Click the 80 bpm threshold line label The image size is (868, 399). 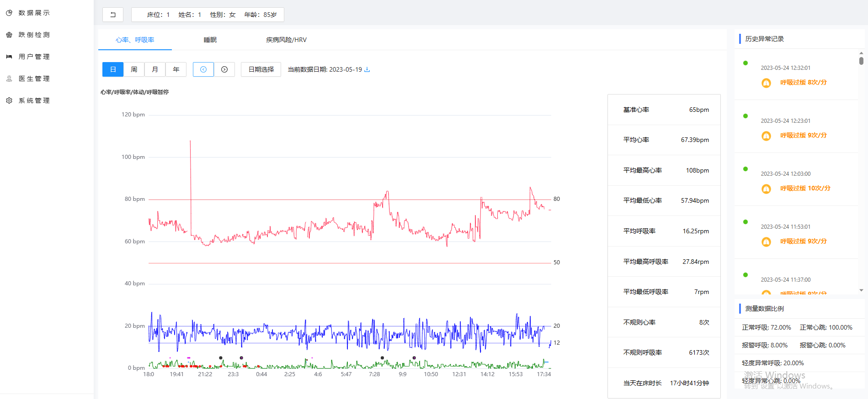tap(556, 199)
